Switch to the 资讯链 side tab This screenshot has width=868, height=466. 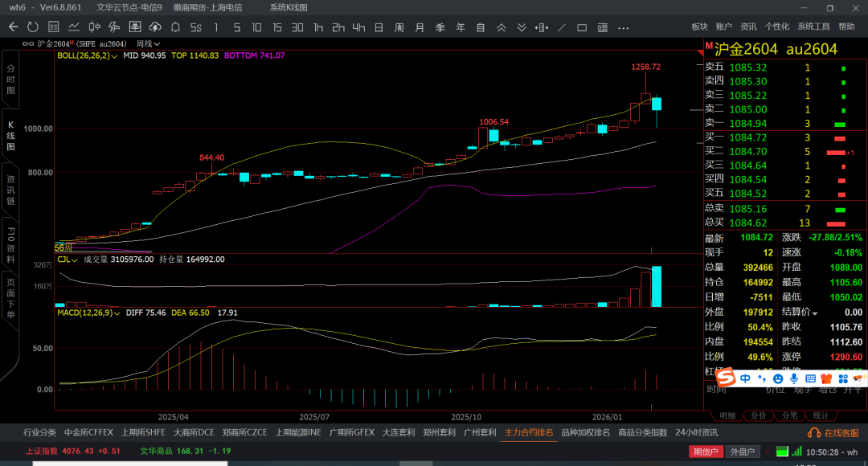coord(10,190)
